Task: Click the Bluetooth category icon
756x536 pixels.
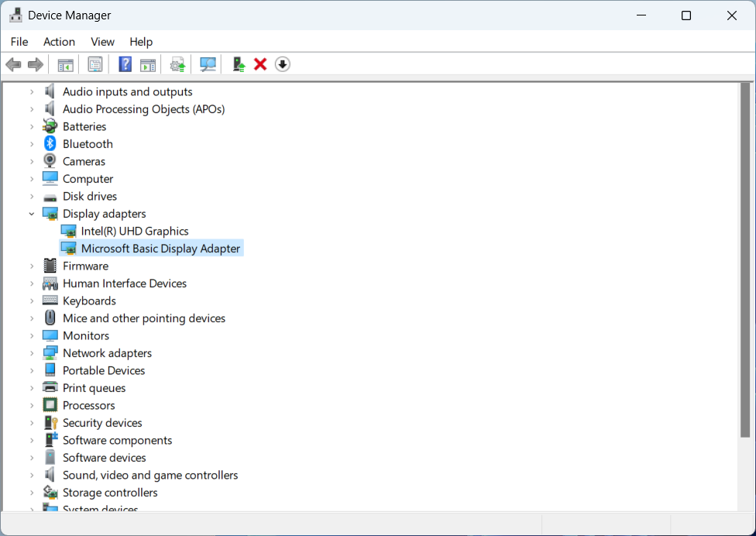Action: (x=50, y=143)
